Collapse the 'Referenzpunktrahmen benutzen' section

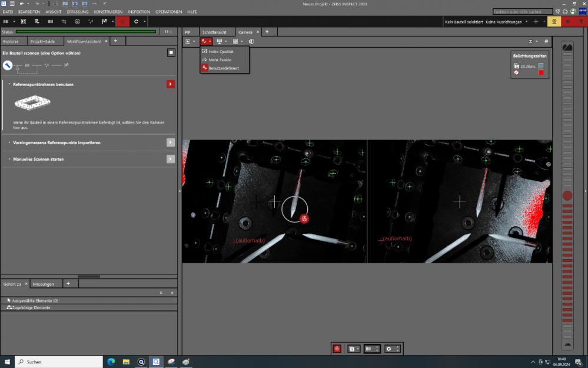pyautogui.click(x=10, y=84)
